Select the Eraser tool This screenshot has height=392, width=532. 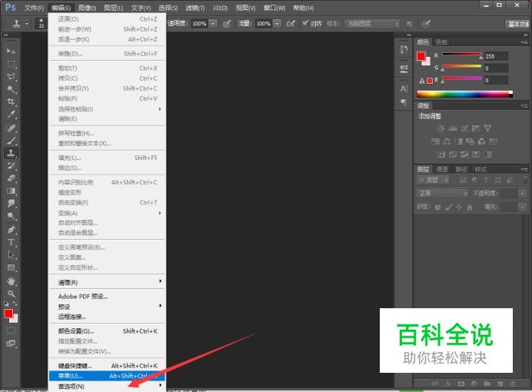(11, 178)
